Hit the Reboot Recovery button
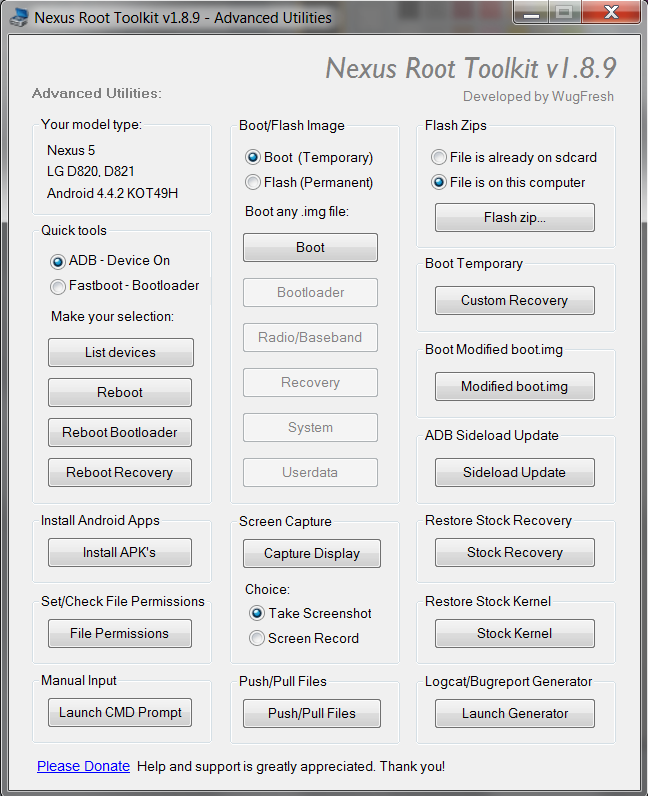 coord(120,473)
